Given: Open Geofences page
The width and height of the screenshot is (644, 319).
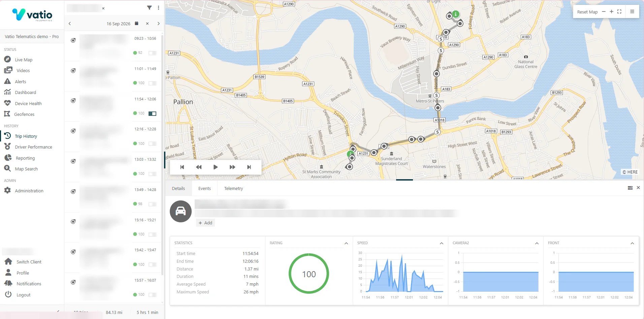Looking at the screenshot, I should 24,114.
